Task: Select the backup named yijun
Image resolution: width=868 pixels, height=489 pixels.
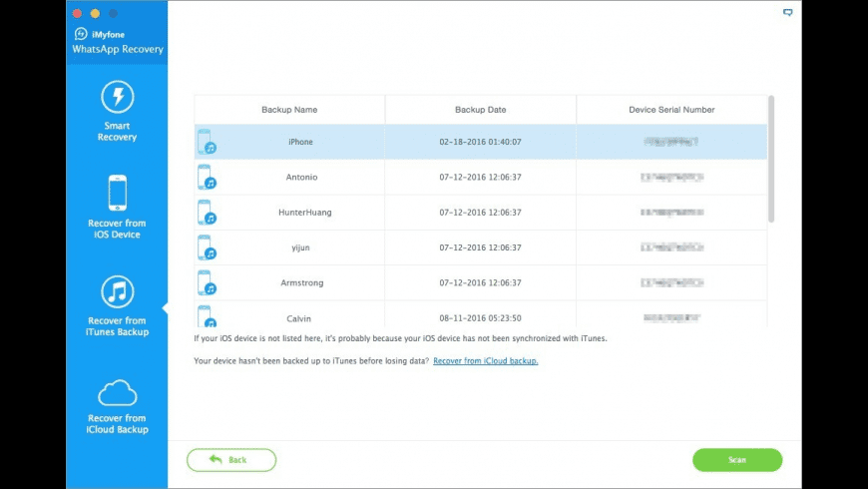Action: [x=300, y=247]
